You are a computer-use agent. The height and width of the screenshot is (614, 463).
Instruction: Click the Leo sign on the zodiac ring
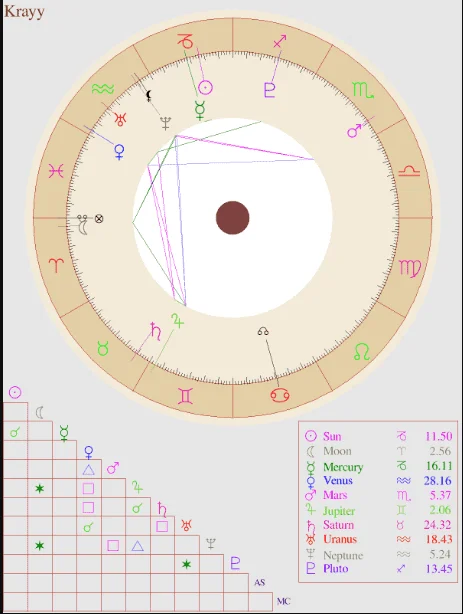click(x=362, y=351)
